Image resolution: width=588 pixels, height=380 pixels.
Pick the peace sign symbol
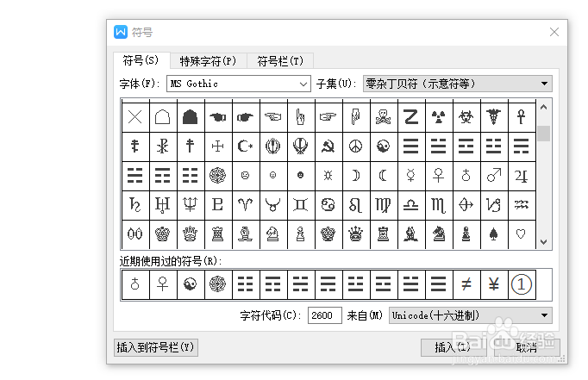[355, 146]
